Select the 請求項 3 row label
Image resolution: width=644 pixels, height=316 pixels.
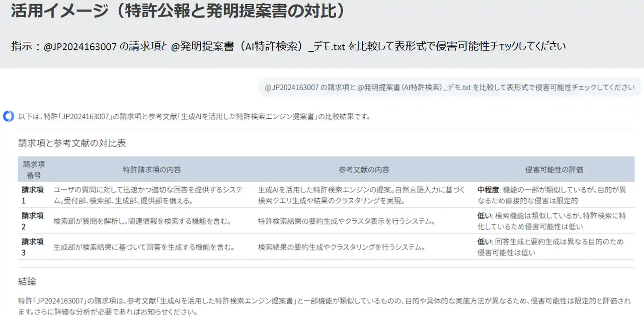tap(33, 247)
